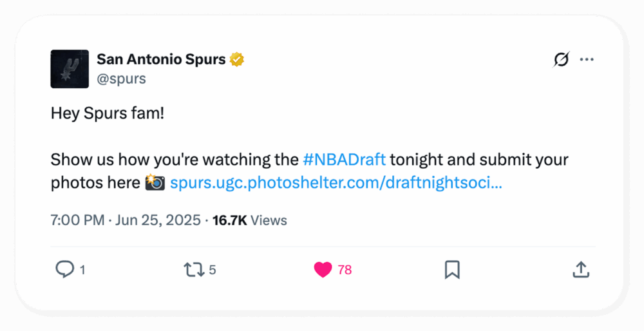Open the Spurs profile avatar

[70, 69]
